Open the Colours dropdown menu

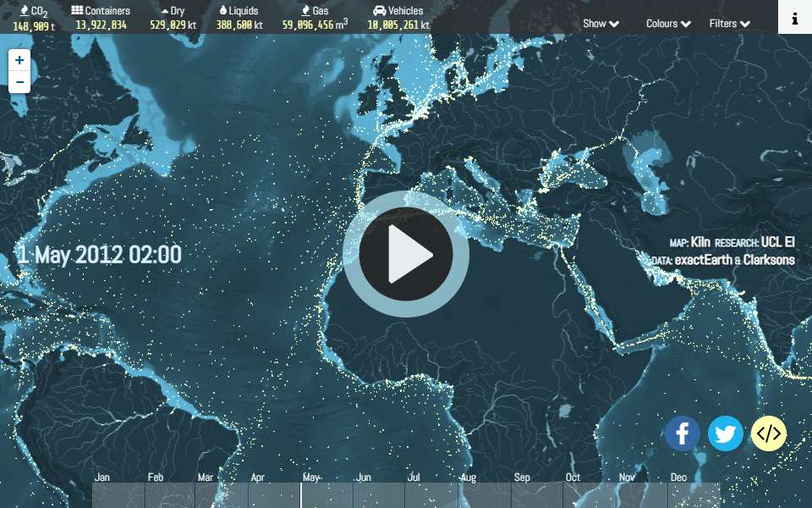tap(668, 24)
